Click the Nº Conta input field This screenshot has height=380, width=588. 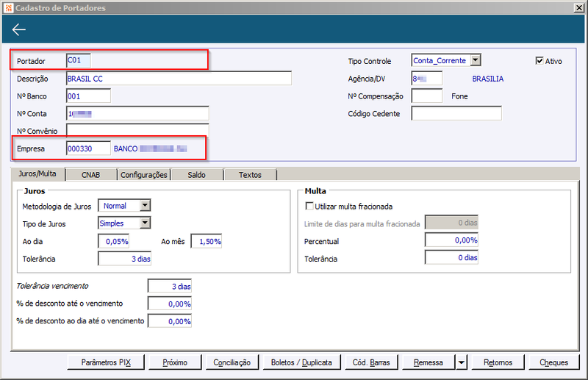click(x=137, y=113)
